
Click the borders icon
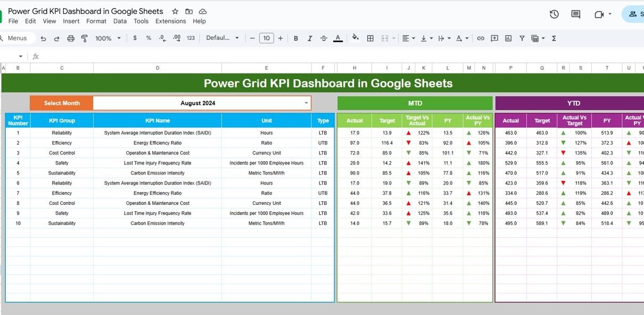pos(370,38)
